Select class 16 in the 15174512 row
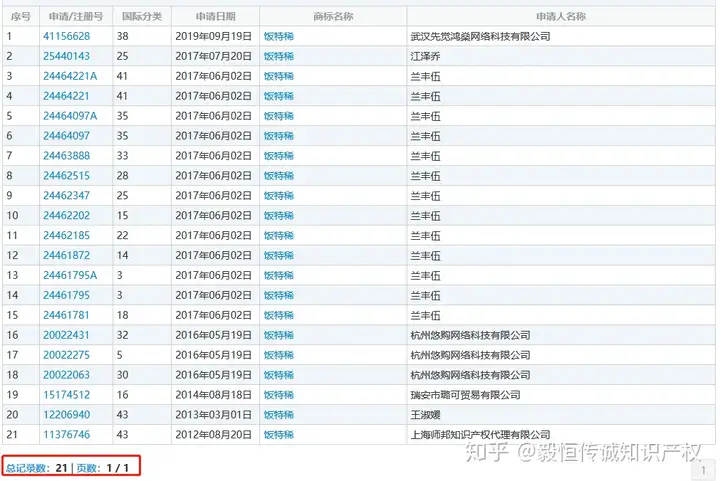This screenshot has width=720, height=481. click(x=122, y=395)
